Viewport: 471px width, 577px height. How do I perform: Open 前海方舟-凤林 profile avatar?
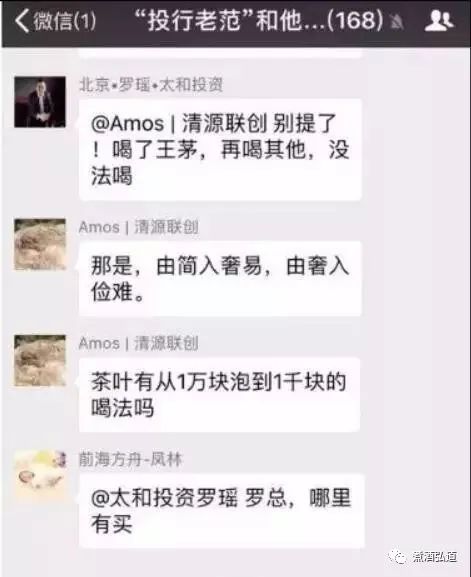pos(40,476)
